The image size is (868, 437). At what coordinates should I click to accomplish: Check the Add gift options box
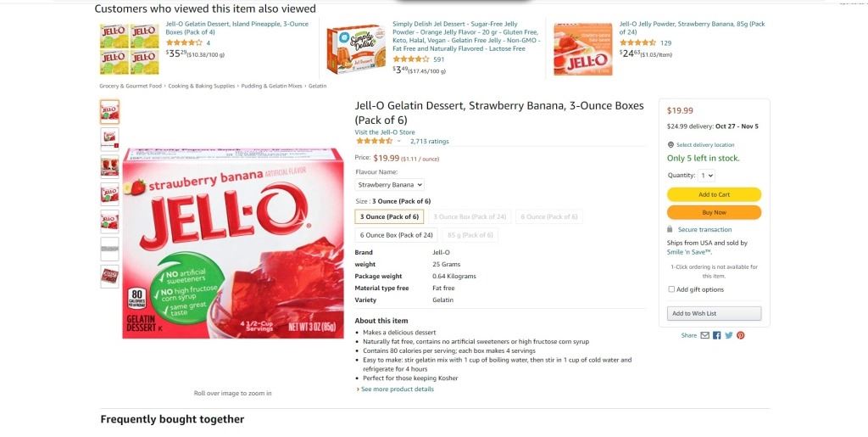(672, 289)
